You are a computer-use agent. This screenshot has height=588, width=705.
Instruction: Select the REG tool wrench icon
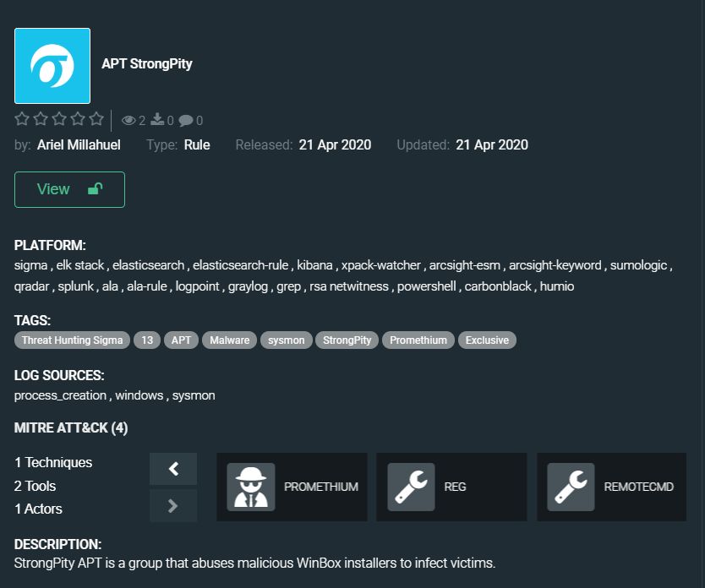tap(411, 487)
